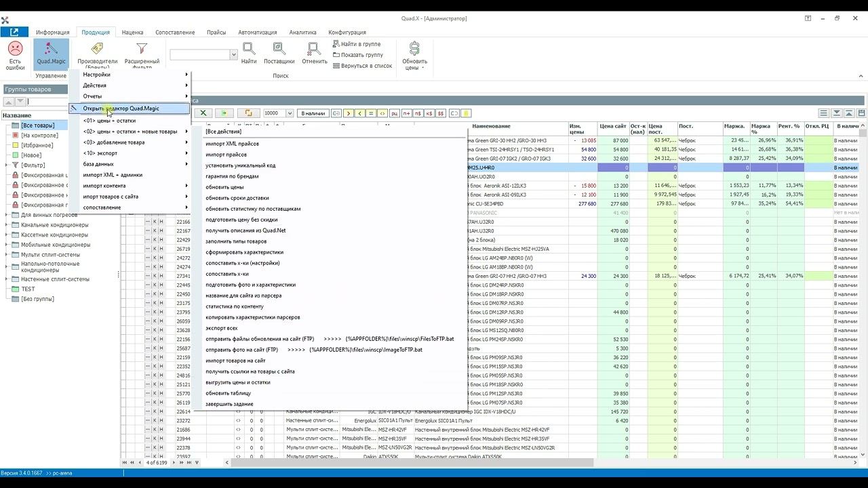Click 'Вернуться в список' button
The height and width of the screenshot is (488, 868).
362,66
